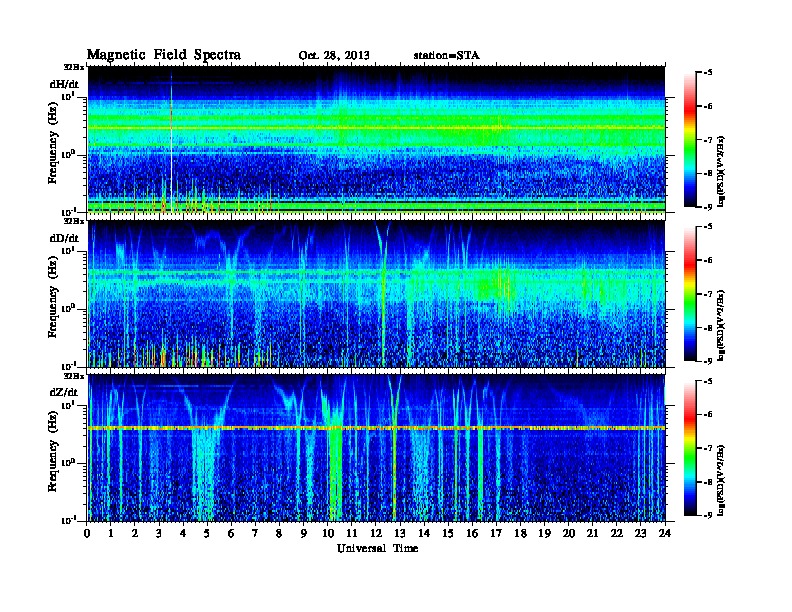Click the PSD units label beside dZ/dt colorbar

(721, 480)
